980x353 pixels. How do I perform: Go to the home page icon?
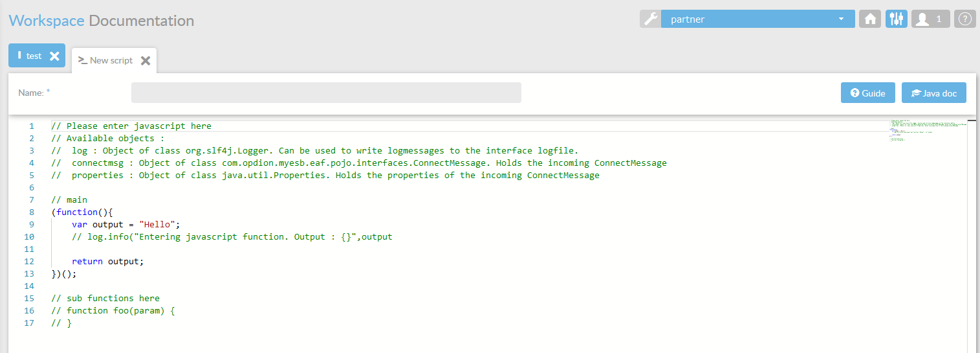[870, 19]
